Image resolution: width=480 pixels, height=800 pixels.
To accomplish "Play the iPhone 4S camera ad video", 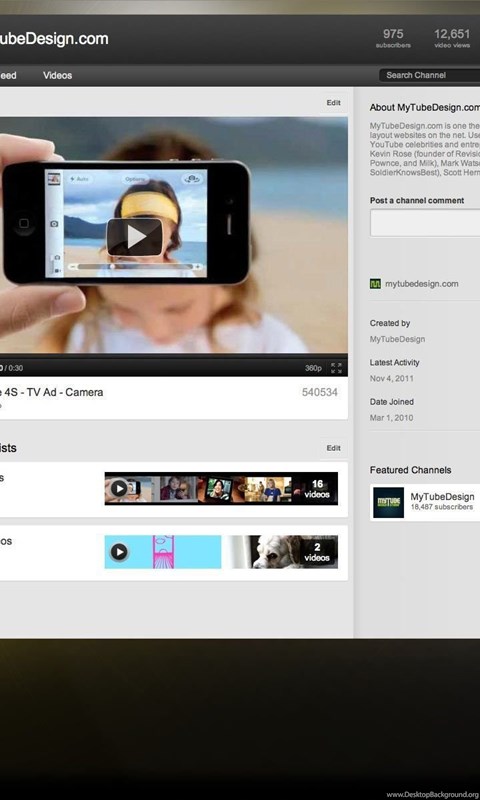I will [x=135, y=237].
